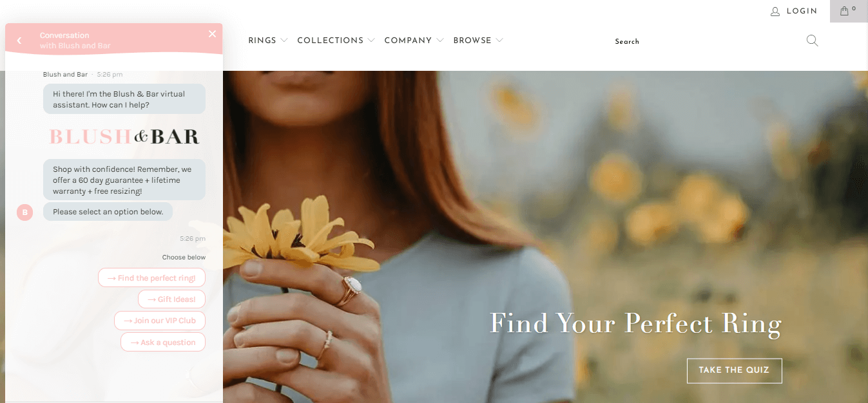Click the Find Your Perfect Ring headline
This screenshot has width=868, height=403.
pos(635,323)
